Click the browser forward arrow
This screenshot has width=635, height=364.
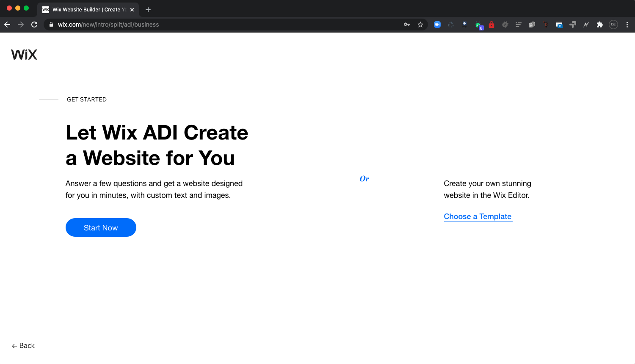click(x=21, y=25)
